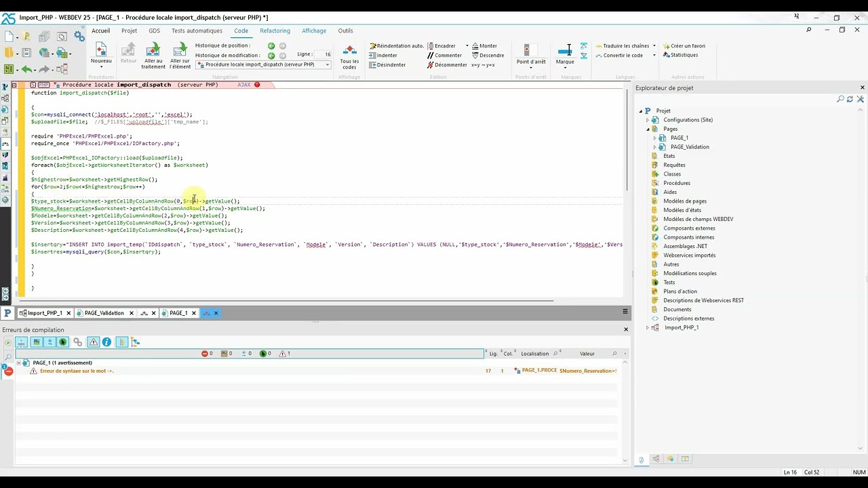Open the Encadrer dropdown arrow
868x488 pixels.
[467, 46]
